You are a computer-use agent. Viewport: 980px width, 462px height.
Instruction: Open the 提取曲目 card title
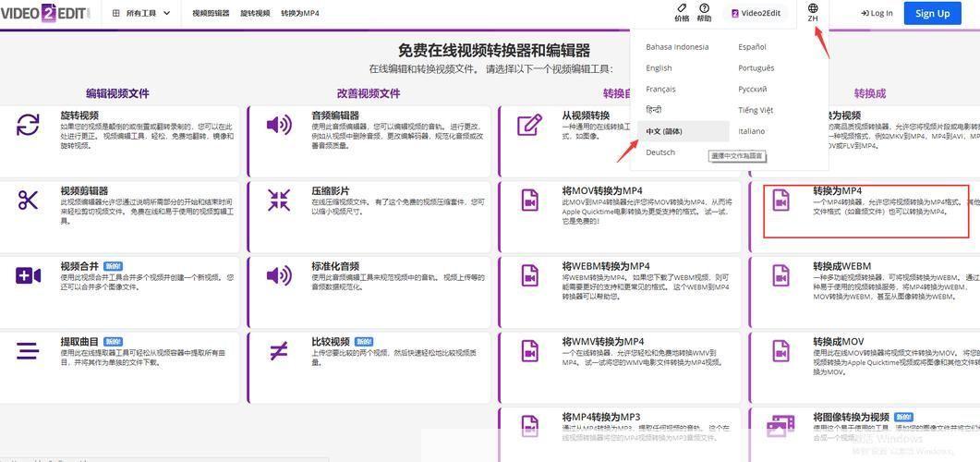(x=79, y=341)
